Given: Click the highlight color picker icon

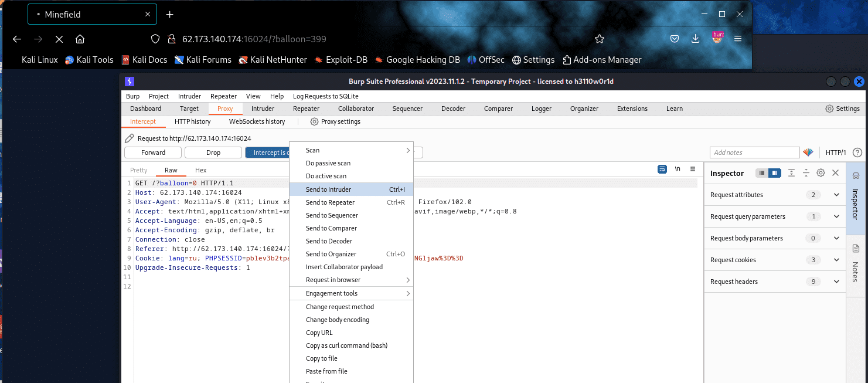Looking at the screenshot, I should point(808,152).
